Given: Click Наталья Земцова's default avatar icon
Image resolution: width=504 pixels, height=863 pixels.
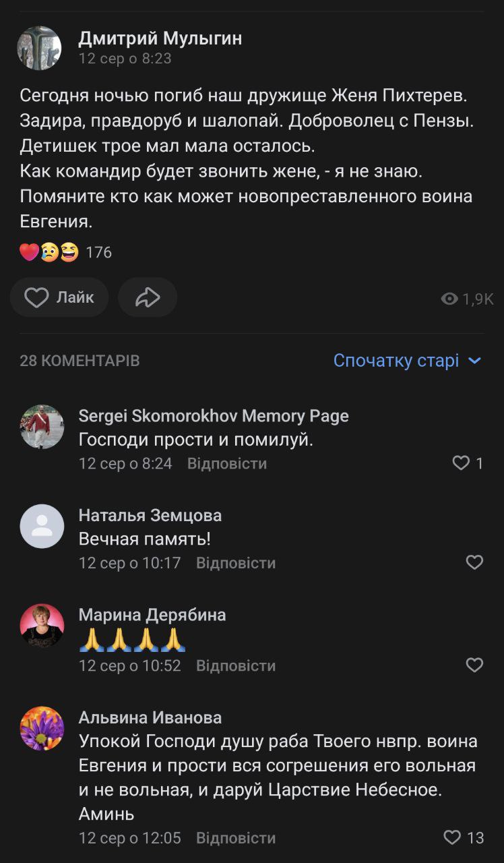Looking at the screenshot, I should [x=42, y=526].
